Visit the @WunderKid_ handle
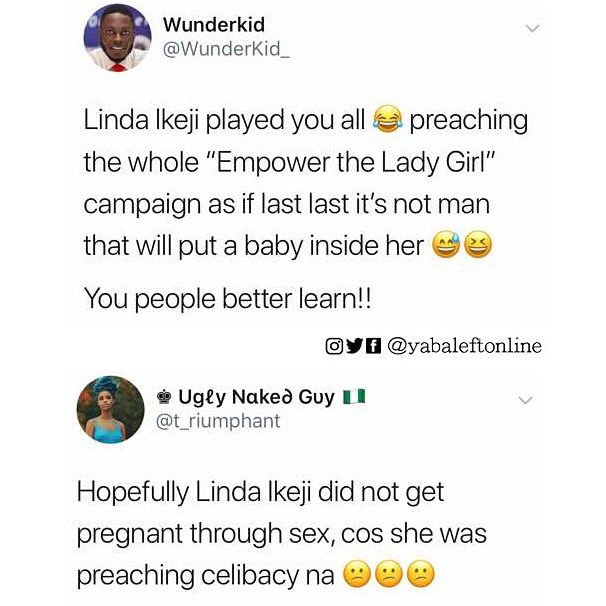Screen dimensions: 606x606 [x=219, y=48]
